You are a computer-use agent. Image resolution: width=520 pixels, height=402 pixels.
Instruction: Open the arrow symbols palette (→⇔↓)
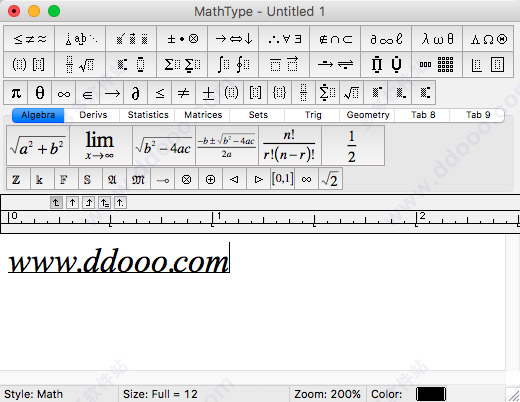233,39
